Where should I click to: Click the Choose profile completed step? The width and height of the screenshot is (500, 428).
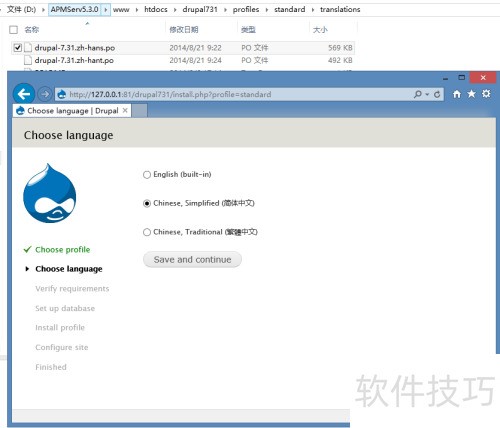point(63,249)
